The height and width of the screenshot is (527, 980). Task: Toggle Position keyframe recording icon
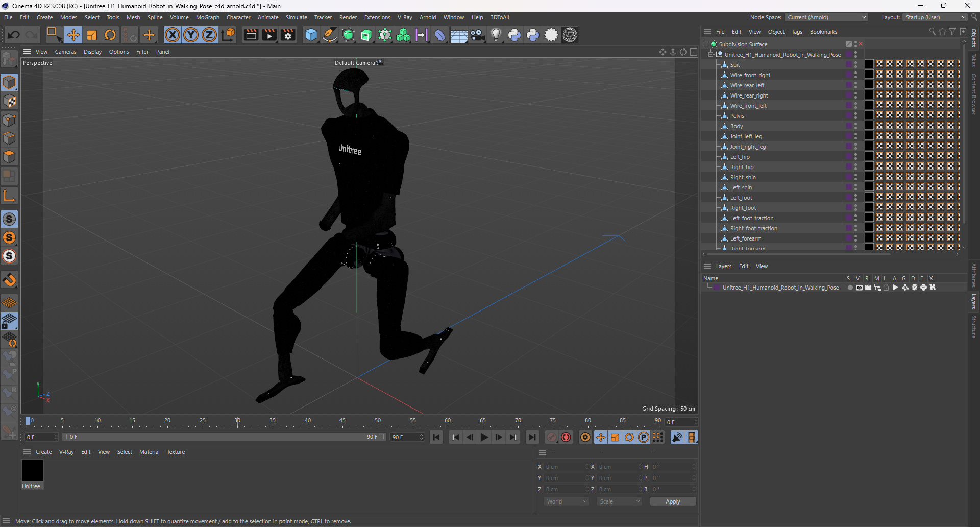[x=601, y=437]
